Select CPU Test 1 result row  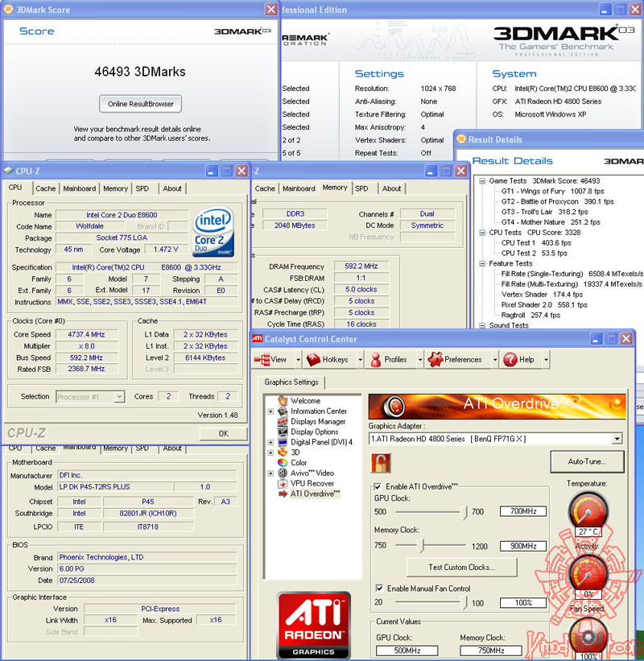(536, 243)
